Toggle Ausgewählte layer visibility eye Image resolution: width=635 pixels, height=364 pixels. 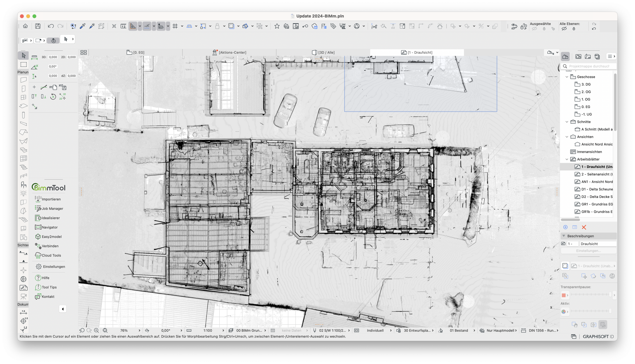[x=534, y=29]
